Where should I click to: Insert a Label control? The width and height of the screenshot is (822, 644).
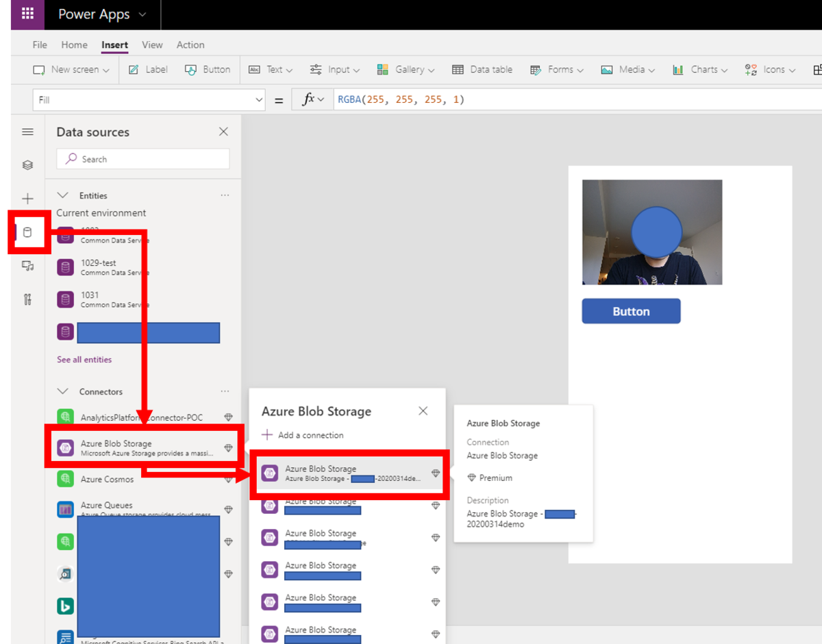(148, 69)
